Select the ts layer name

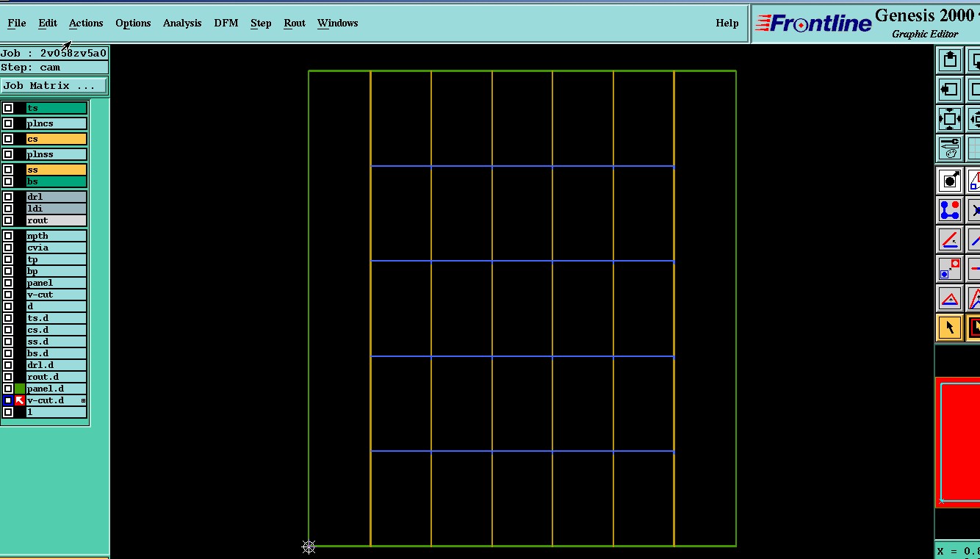coord(57,108)
